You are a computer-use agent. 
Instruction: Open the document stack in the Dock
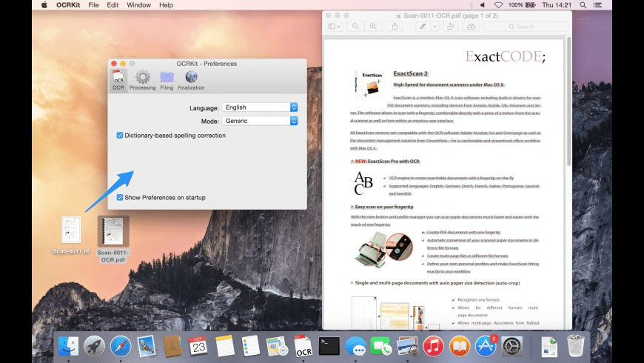point(549,346)
